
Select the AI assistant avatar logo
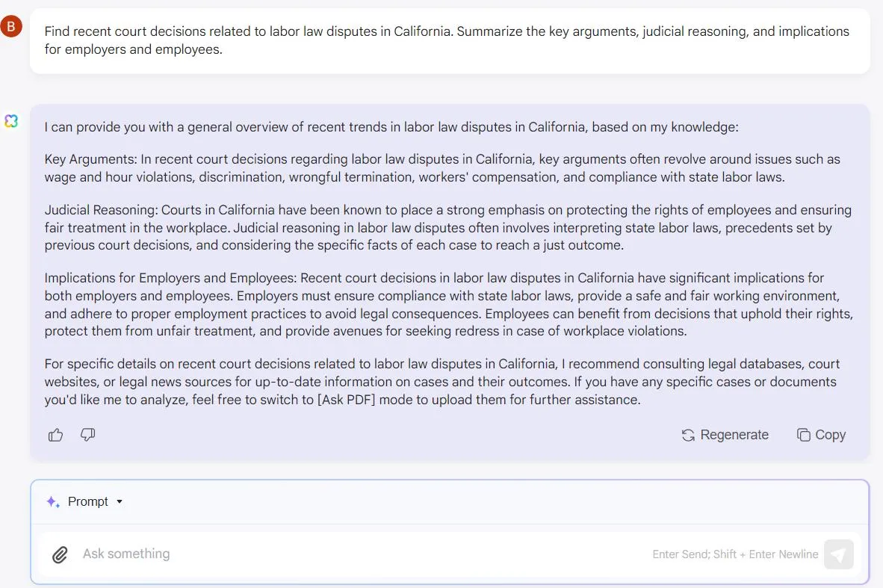point(11,120)
